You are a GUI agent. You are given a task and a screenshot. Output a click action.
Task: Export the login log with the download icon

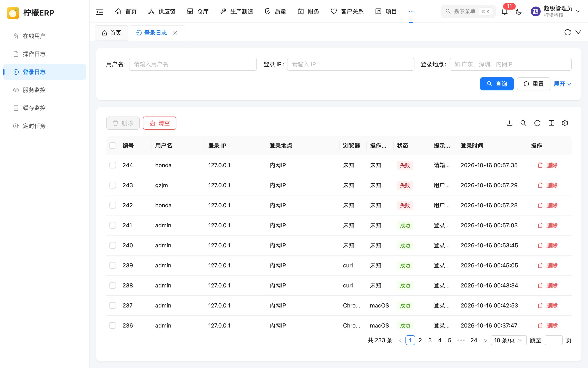point(510,123)
